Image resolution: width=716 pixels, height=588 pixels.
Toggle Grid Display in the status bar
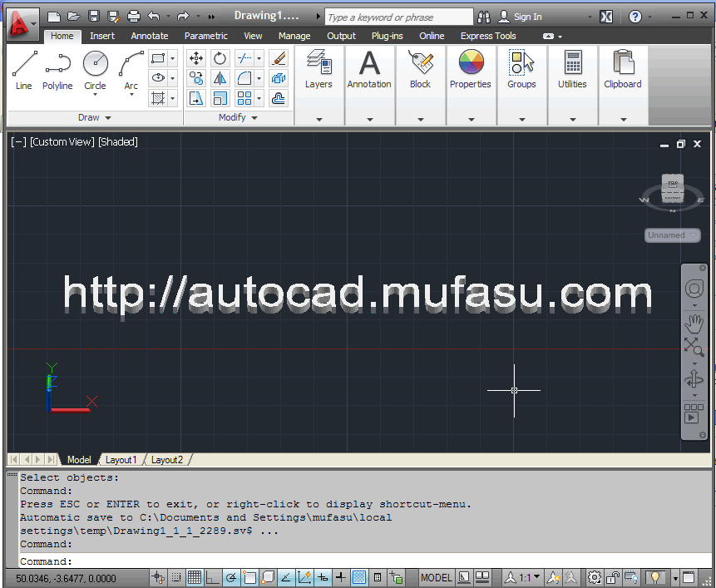195,577
